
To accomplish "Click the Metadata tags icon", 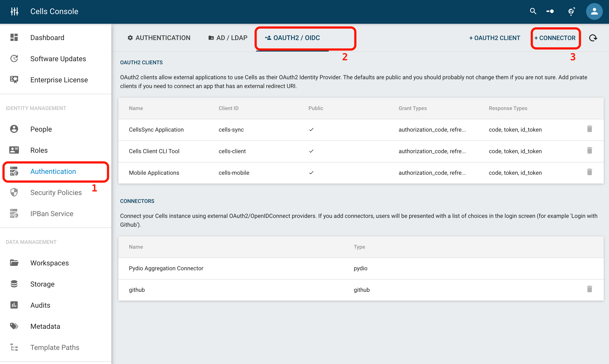I will tap(14, 326).
